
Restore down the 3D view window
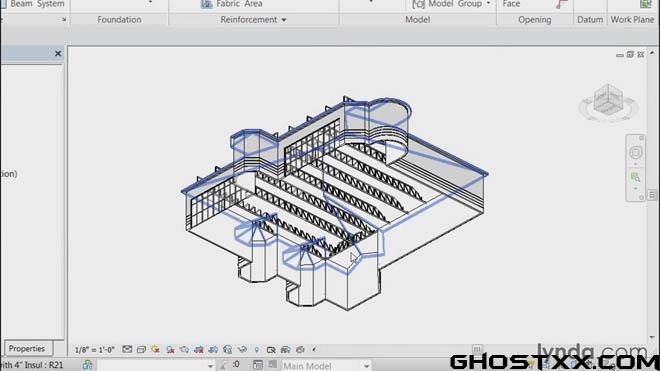(630, 54)
